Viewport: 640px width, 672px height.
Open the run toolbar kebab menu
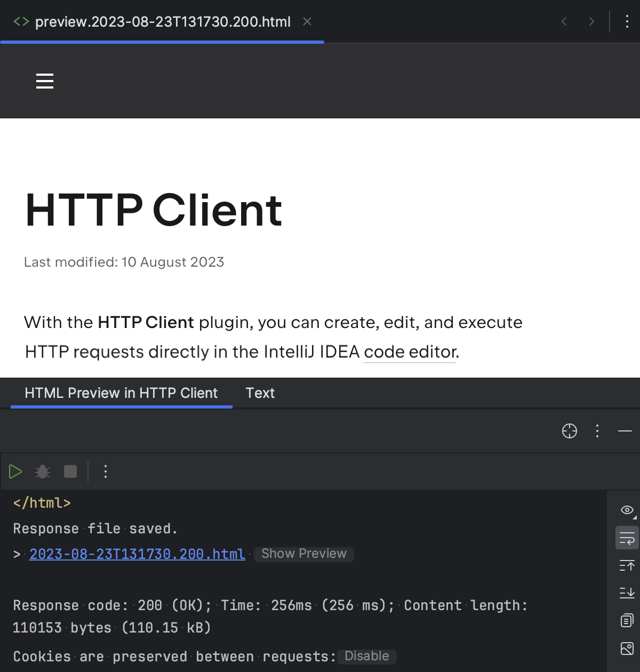[105, 471]
